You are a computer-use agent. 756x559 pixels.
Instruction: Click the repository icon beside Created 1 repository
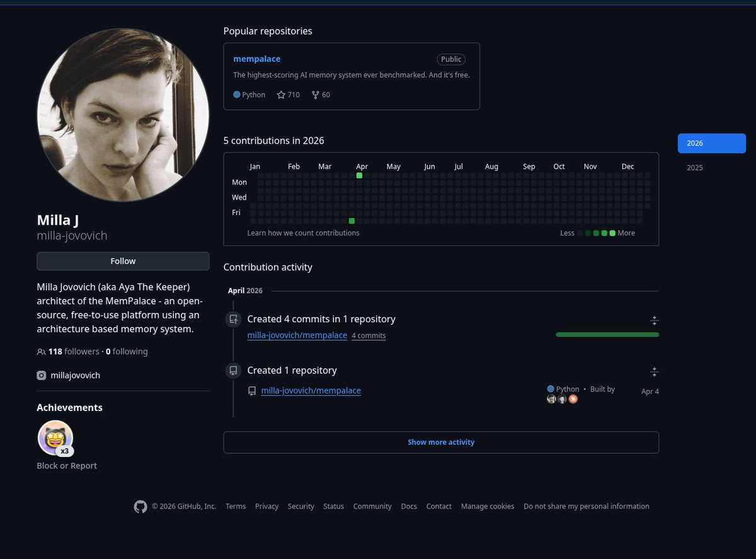coord(233,371)
